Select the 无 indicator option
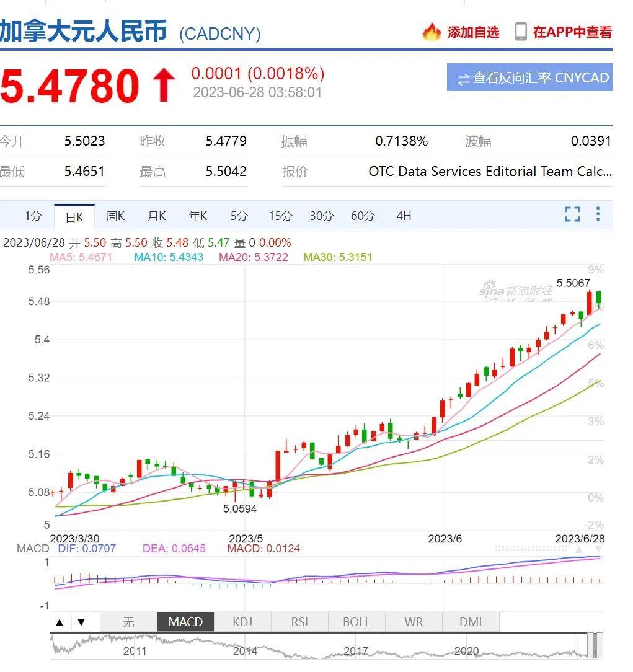 point(128,622)
